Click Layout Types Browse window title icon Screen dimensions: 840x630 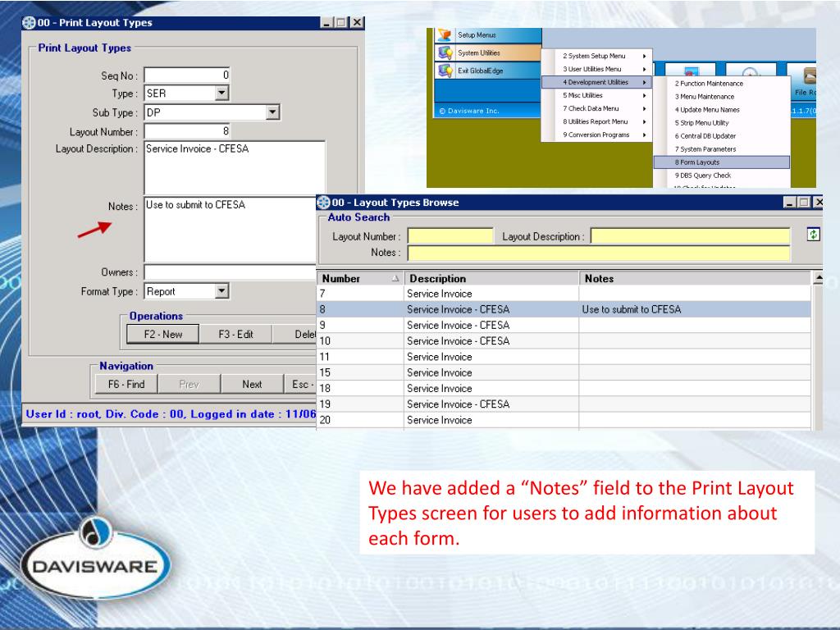[323, 203]
